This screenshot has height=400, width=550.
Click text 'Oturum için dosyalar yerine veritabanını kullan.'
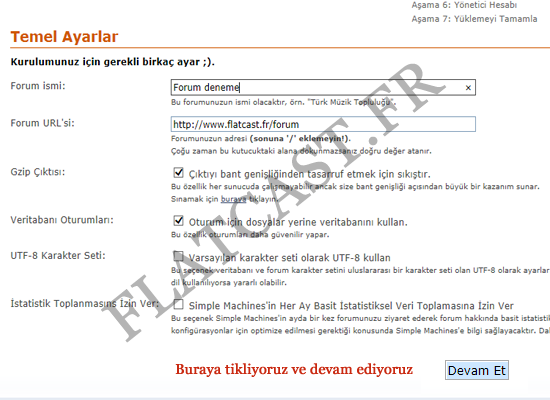click(298, 222)
